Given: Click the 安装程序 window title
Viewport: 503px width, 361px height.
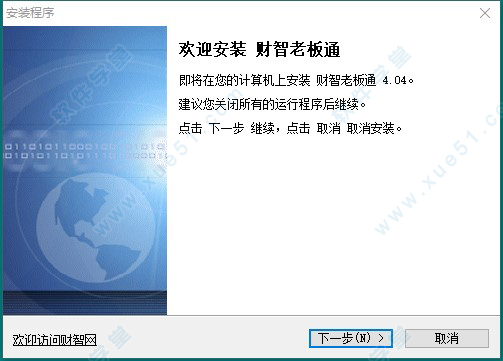Looking at the screenshot, I should tap(30, 13).
